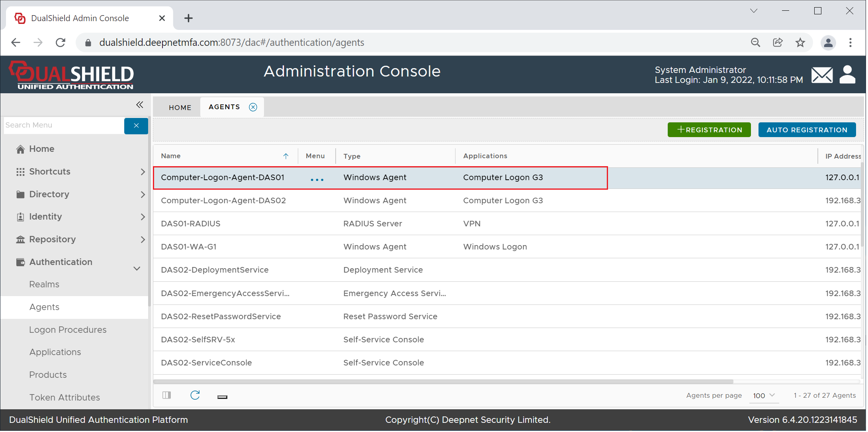Clear the search menu with X button
The width and height of the screenshot is (868, 432).
pos(136,126)
